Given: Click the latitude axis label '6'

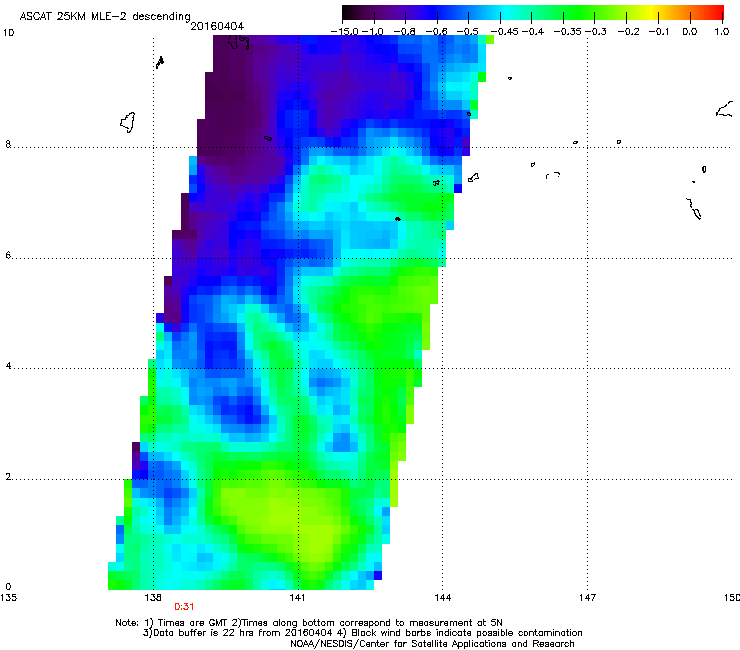Looking at the screenshot, I should click(x=8, y=255).
